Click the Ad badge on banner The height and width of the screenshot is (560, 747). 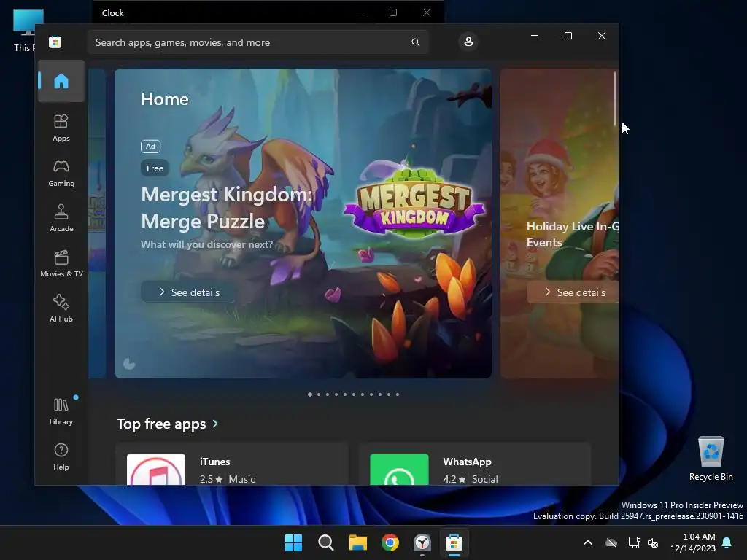tap(150, 146)
